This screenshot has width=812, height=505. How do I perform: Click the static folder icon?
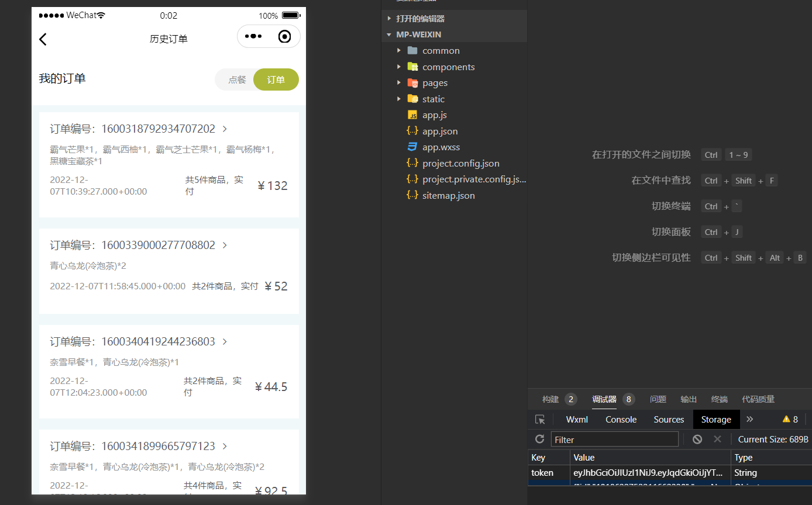click(x=412, y=99)
